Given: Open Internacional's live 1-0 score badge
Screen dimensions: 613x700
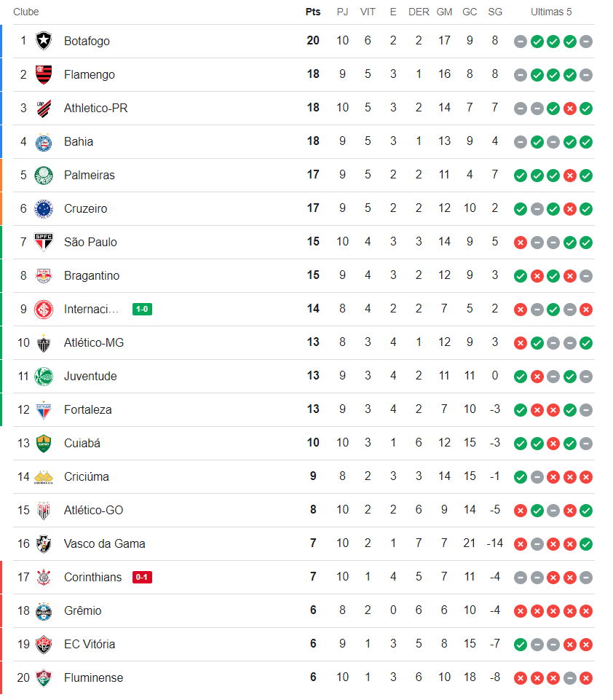Looking at the screenshot, I should 142,310.
